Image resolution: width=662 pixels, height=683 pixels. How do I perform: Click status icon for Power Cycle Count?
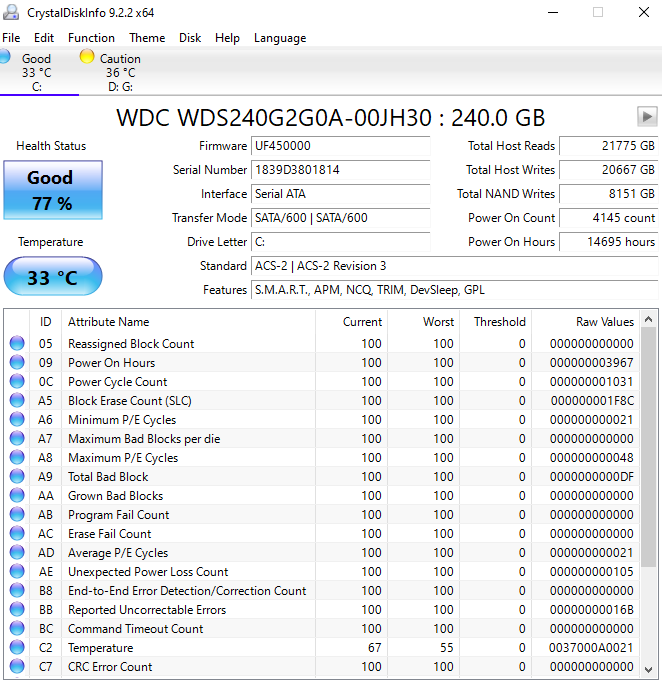point(17,381)
